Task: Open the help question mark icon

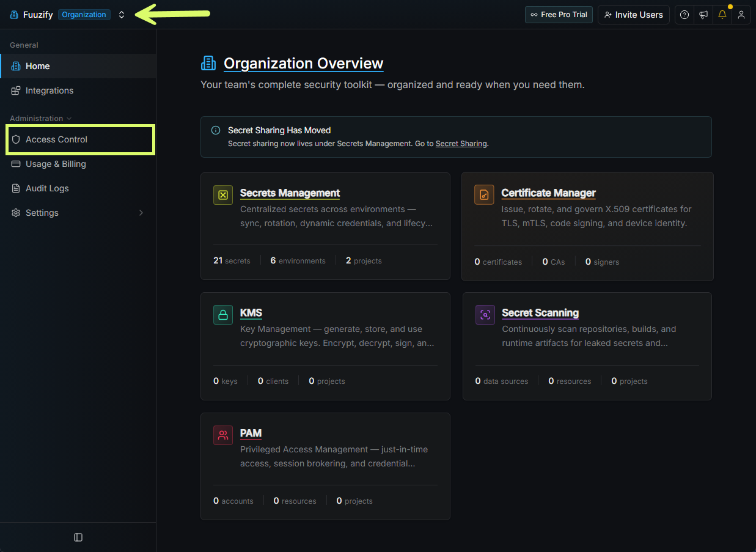Action: coord(684,15)
